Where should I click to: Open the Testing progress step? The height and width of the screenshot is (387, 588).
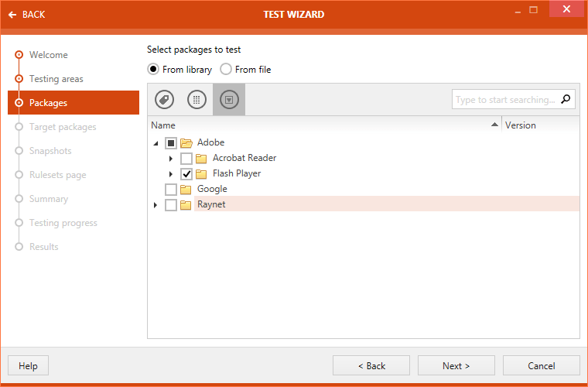pos(63,223)
